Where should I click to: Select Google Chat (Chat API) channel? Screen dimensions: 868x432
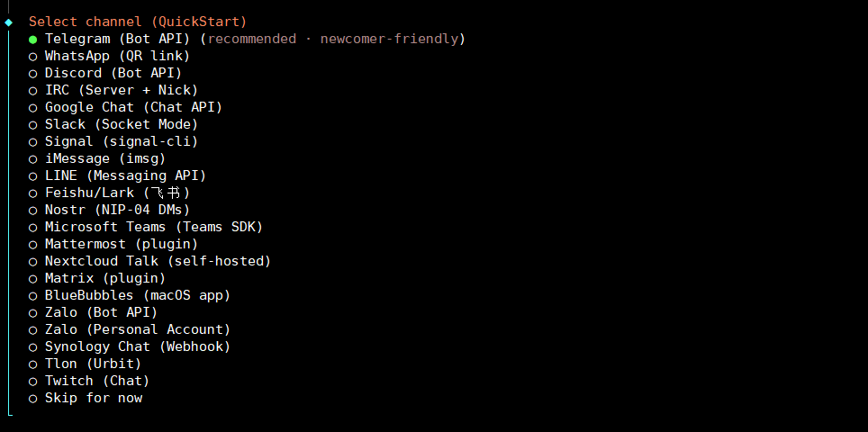(33, 107)
